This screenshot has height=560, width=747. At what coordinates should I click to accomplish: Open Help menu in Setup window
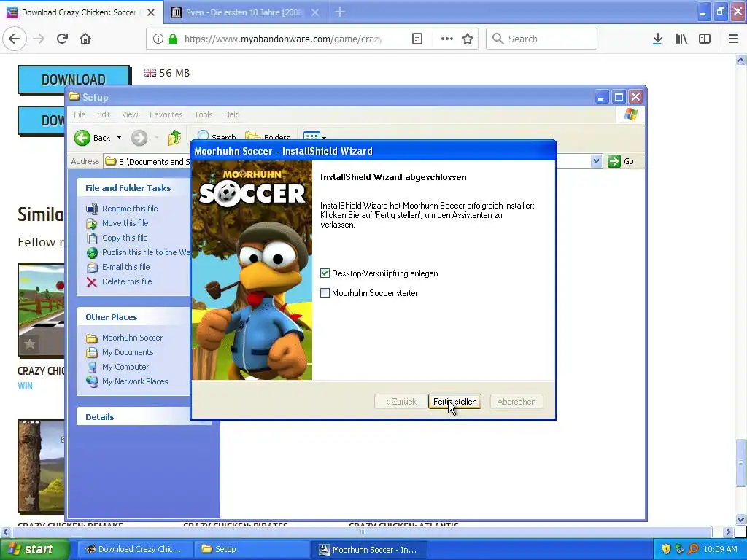(231, 114)
